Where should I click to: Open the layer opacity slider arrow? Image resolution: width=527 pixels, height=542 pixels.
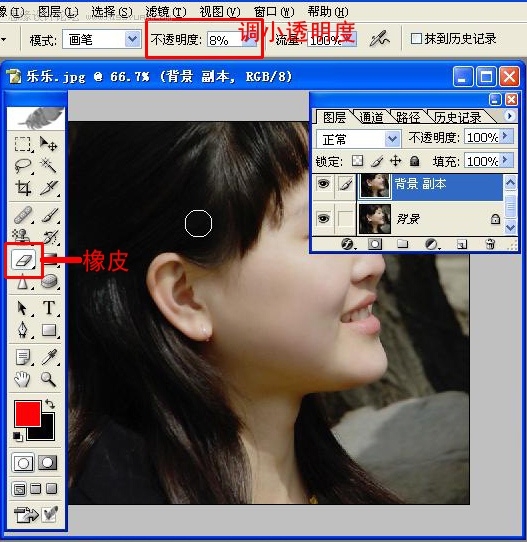pyautogui.click(x=506, y=136)
